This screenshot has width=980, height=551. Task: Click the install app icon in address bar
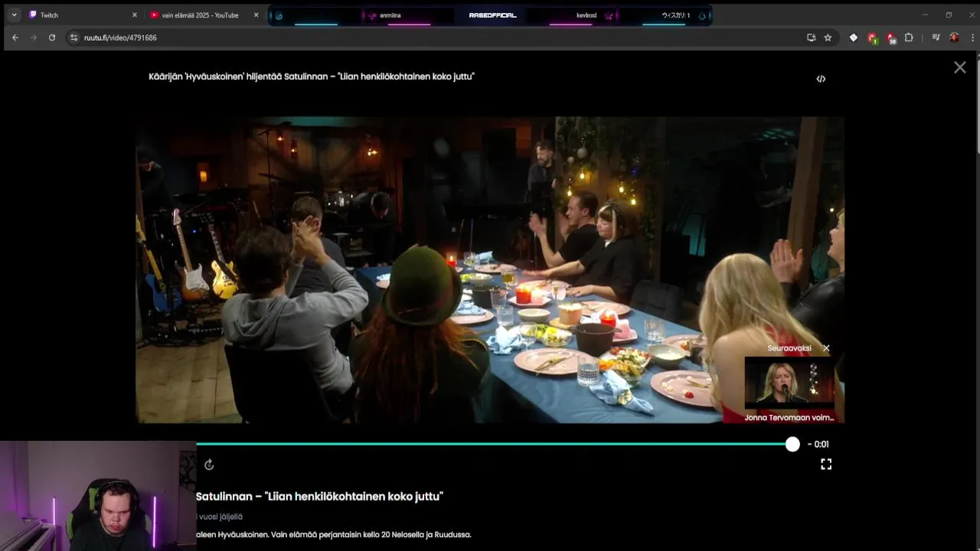[x=811, y=37]
